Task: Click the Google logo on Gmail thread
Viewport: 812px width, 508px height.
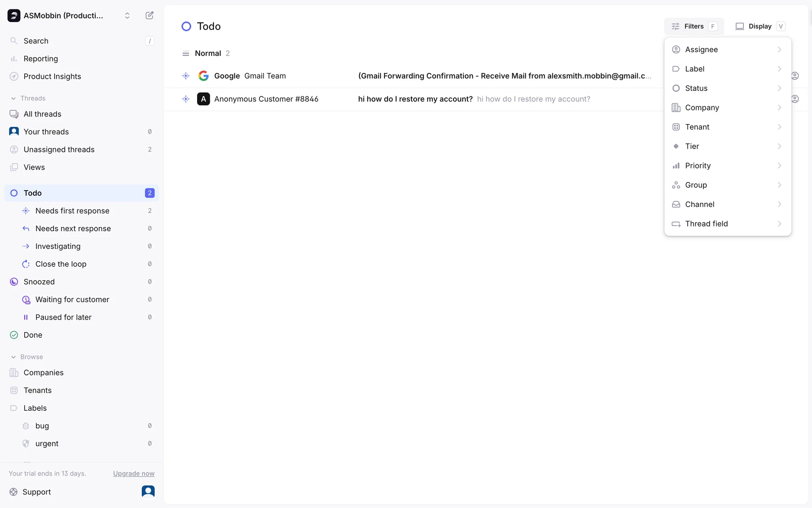Action: (203, 76)
